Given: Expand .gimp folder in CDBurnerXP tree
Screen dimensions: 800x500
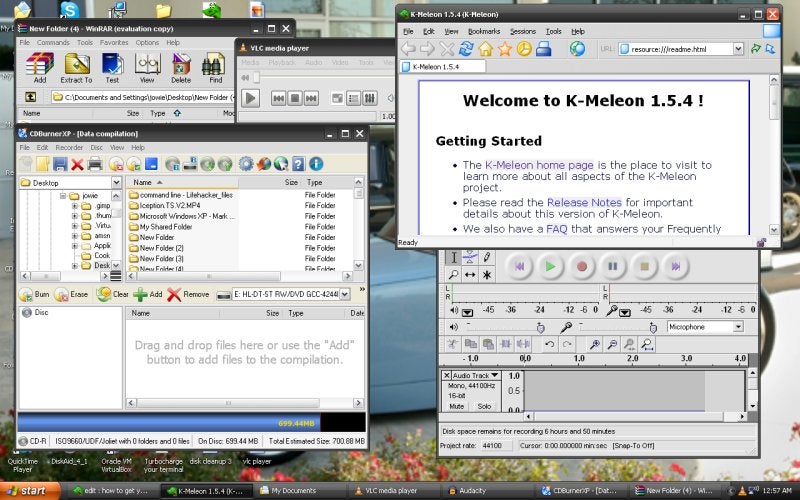Looking at the screenshot, I should coord(75,206).
